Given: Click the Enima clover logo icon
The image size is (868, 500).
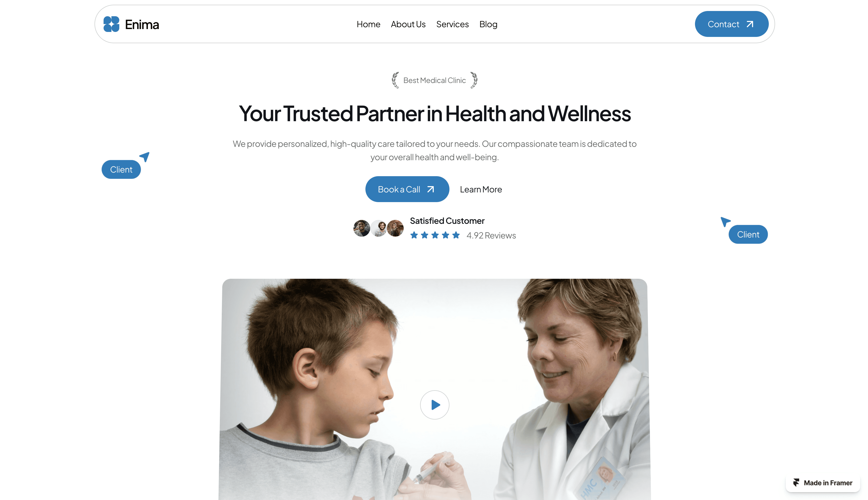Looking at the screenshot, I should (111, 24).
